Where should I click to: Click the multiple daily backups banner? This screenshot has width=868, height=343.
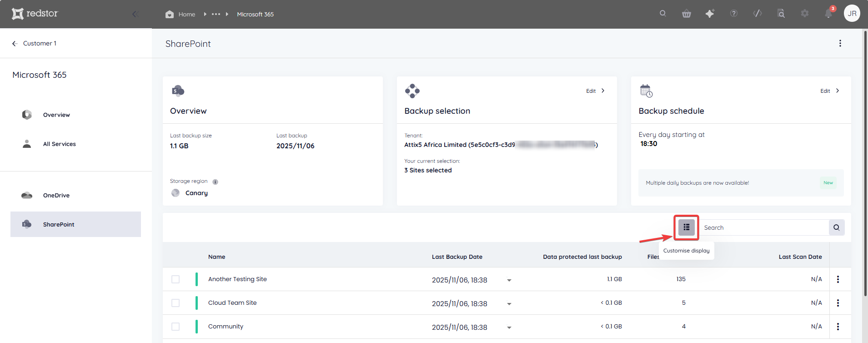[x=741, y=183]
